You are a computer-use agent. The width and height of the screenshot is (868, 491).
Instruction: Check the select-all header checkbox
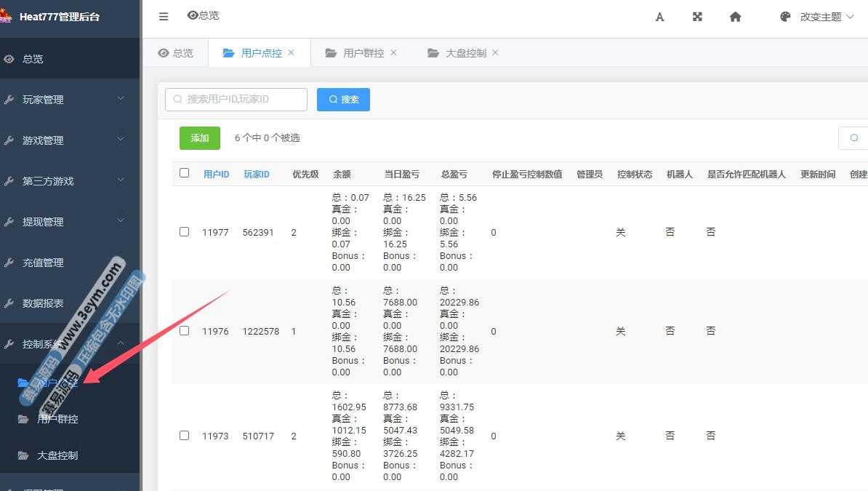point(184,173)
